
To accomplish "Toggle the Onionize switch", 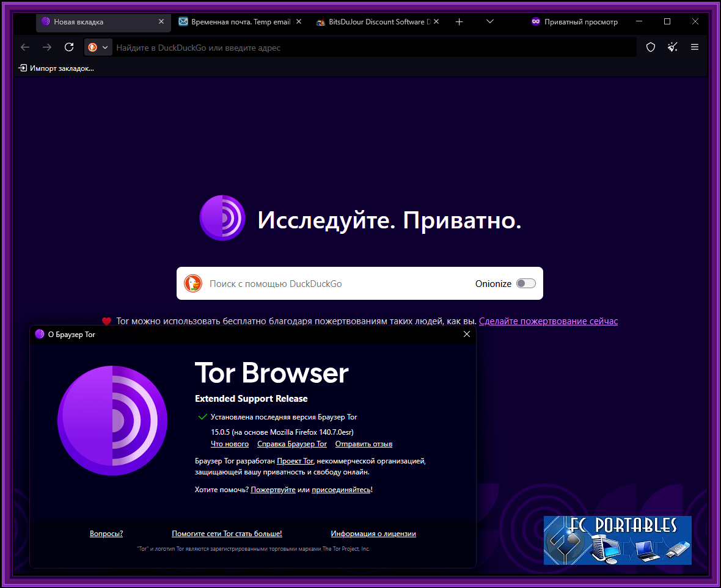I will [526, 283].
